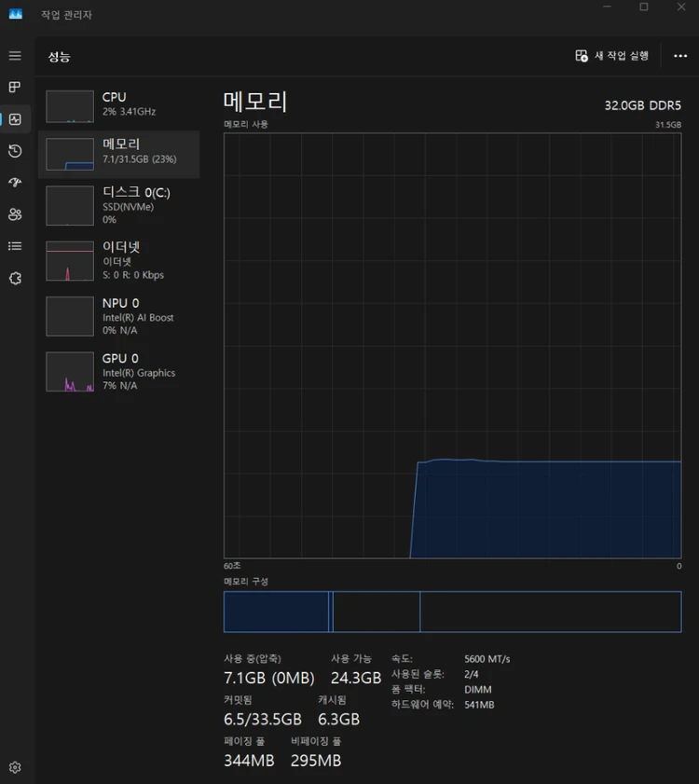Open the Details list icon
Viewport: 699px width, 784px height.
pos(15,246)
